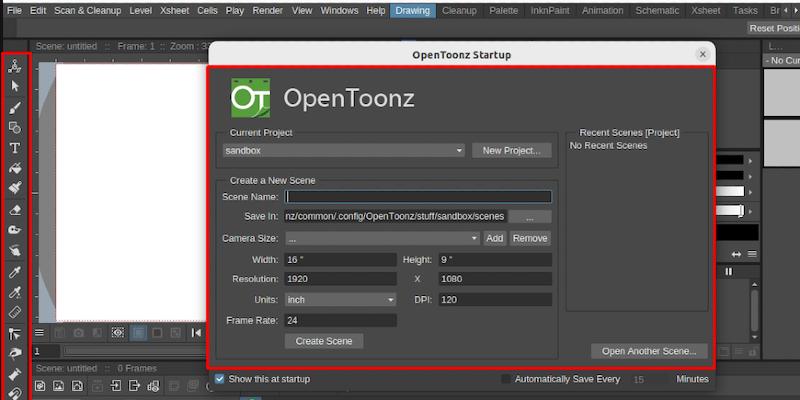Click Add camera size button
The image size is (800, 400).
(494, 238)
